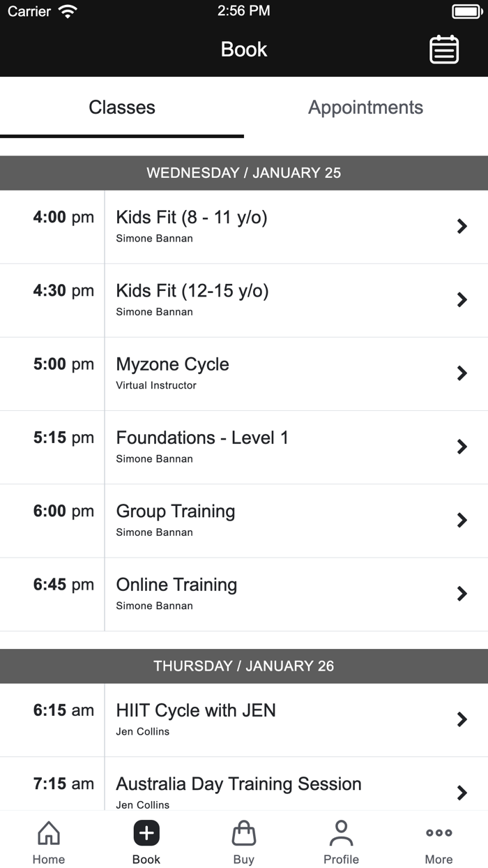The width and height of the screenshot is (488, 868).
Task: Select the Classes tab
Action: pos(122,107)
